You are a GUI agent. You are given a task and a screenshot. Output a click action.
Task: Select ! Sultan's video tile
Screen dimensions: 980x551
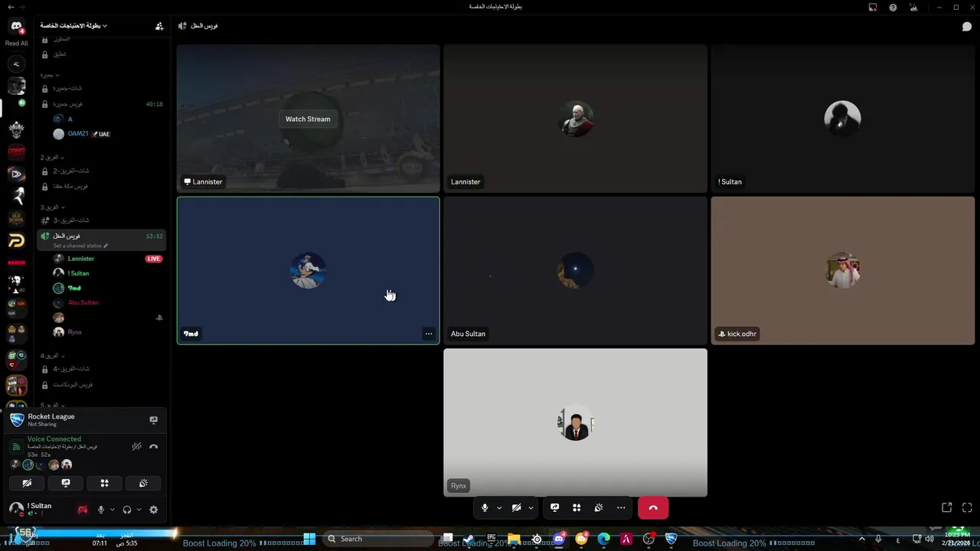click(842, 118)
